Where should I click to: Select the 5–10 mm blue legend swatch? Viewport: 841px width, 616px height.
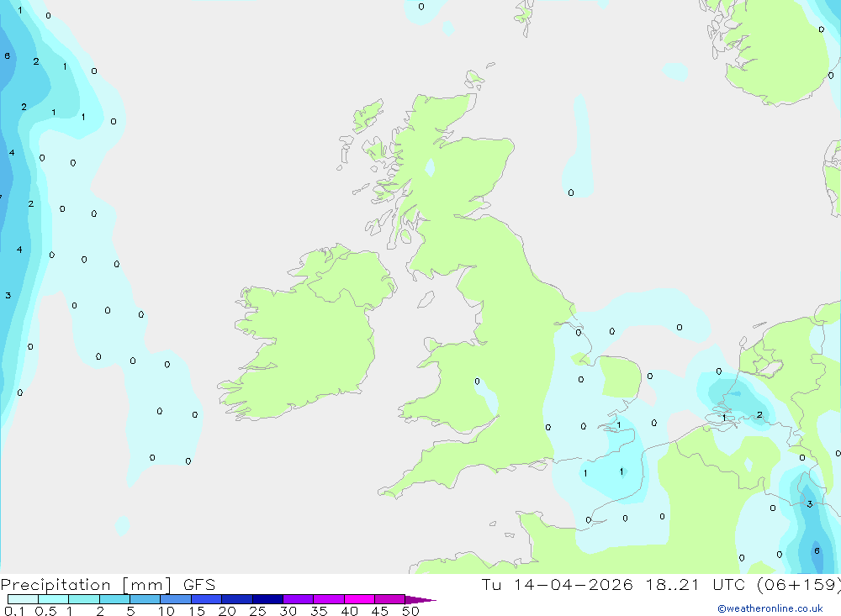click(x=145, y=599)
